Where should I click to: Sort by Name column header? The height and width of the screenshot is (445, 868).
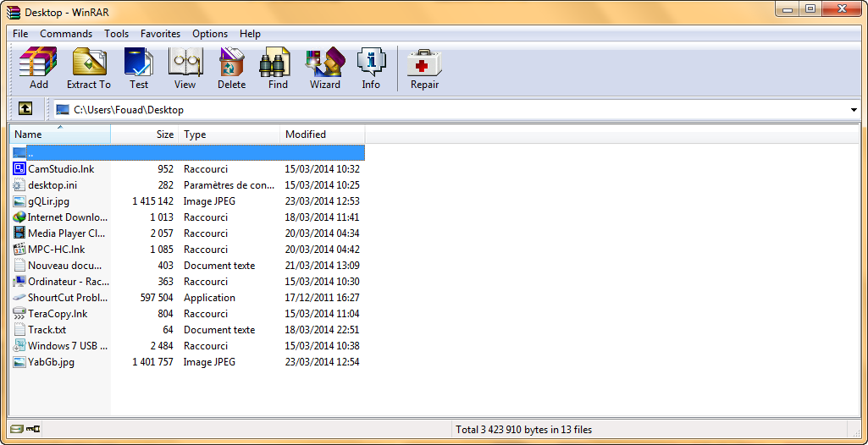tap(60, 134)
